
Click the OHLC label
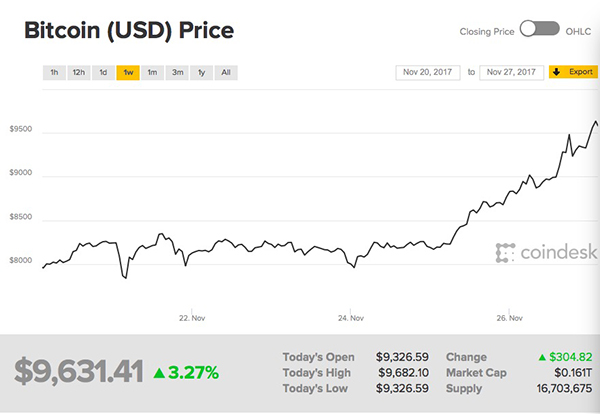pos(578,30)
